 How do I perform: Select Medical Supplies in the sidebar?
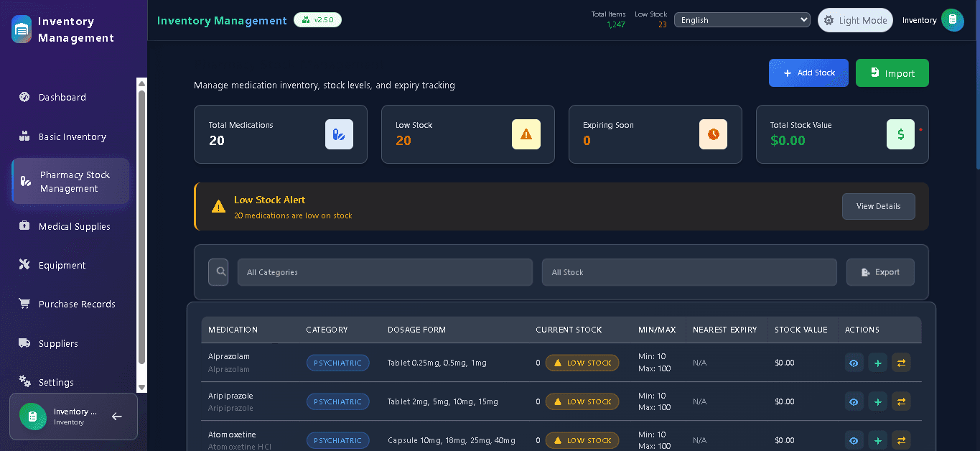[74, 226]
